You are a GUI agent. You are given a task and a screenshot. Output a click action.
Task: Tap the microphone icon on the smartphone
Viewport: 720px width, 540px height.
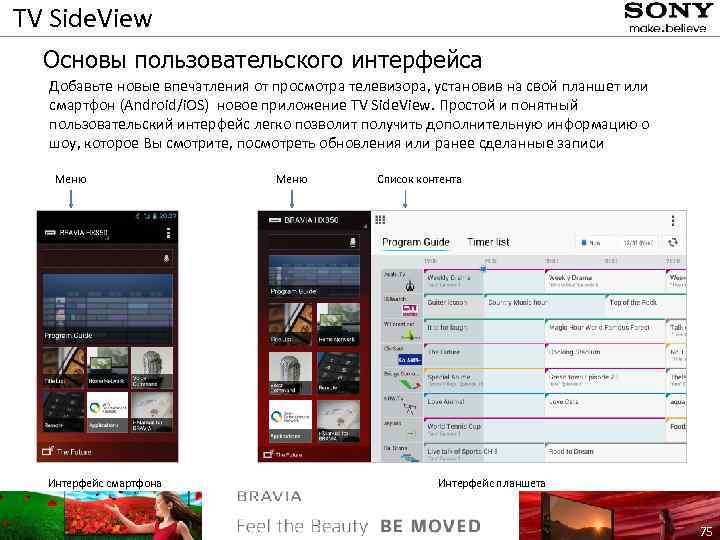(166, 258)
